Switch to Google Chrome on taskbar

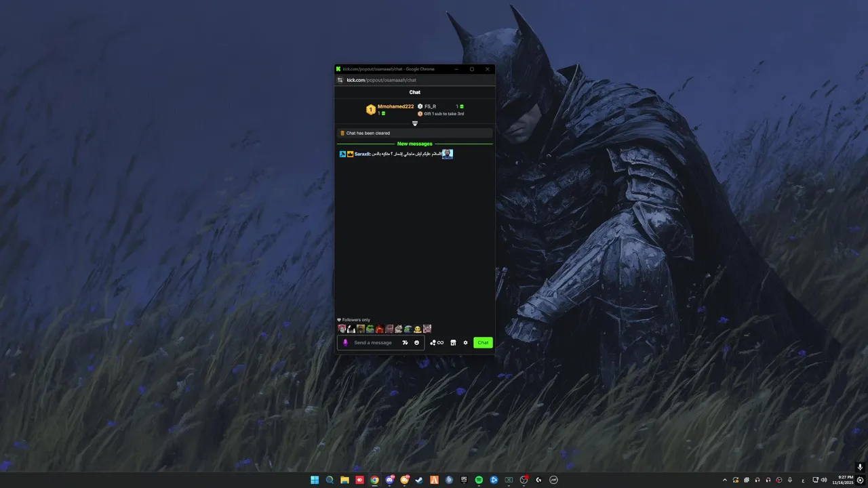coord(374,480)
